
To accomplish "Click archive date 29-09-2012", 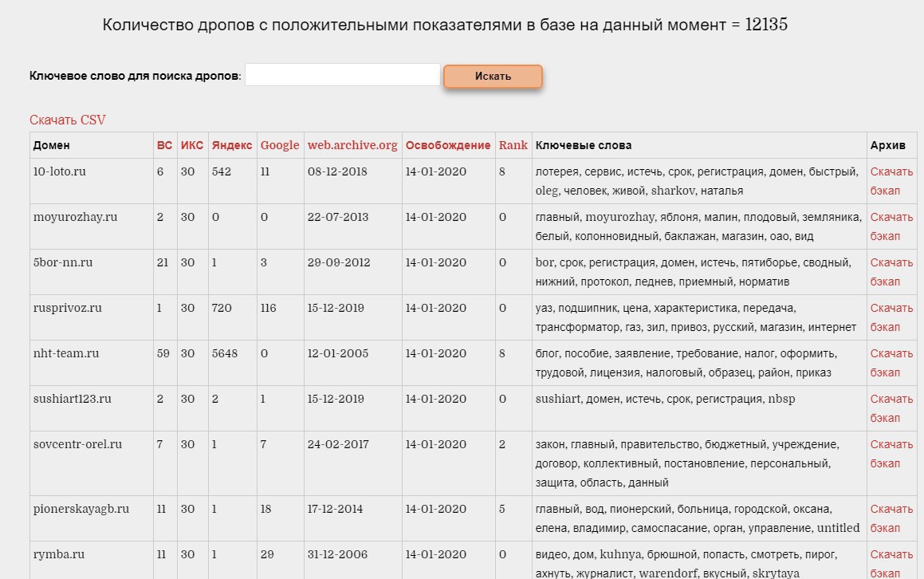I will click(339, 262).
